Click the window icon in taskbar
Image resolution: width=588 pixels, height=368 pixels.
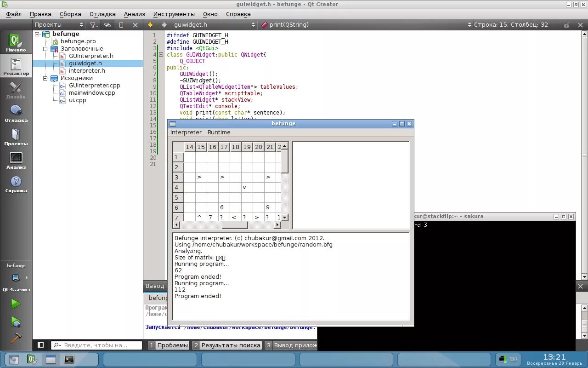[51, 359]
